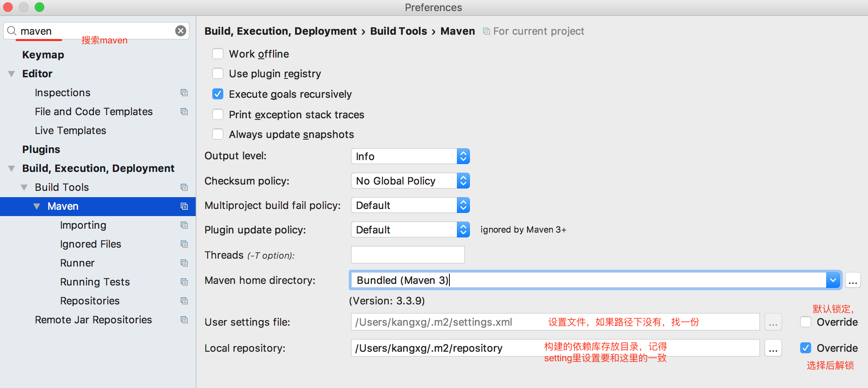Open Maven home directory dropdown arrow

coord(833,280)
